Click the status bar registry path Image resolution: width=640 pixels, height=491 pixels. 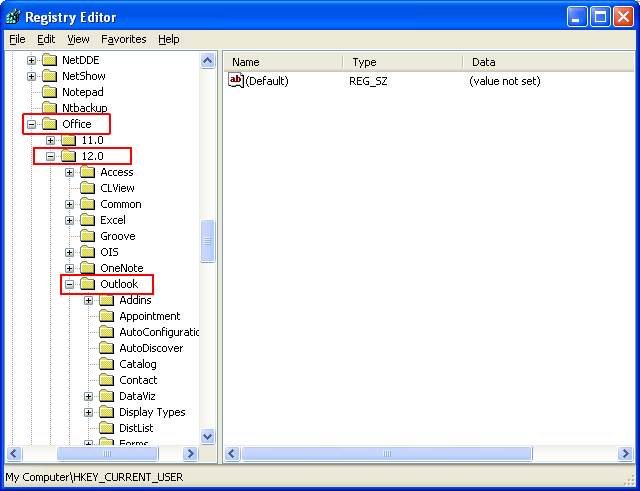coord(94,477)
